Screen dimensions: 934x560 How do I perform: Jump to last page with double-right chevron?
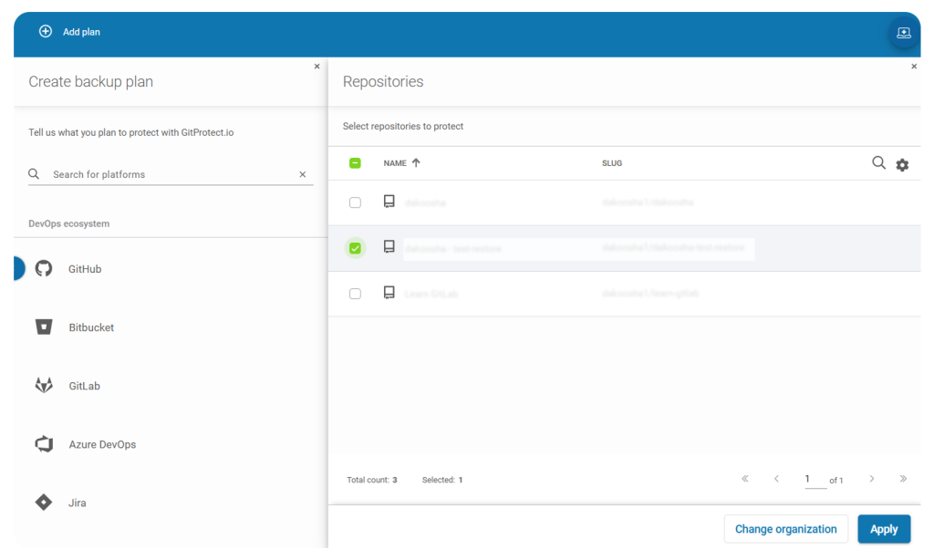click(x=904, y=478)
